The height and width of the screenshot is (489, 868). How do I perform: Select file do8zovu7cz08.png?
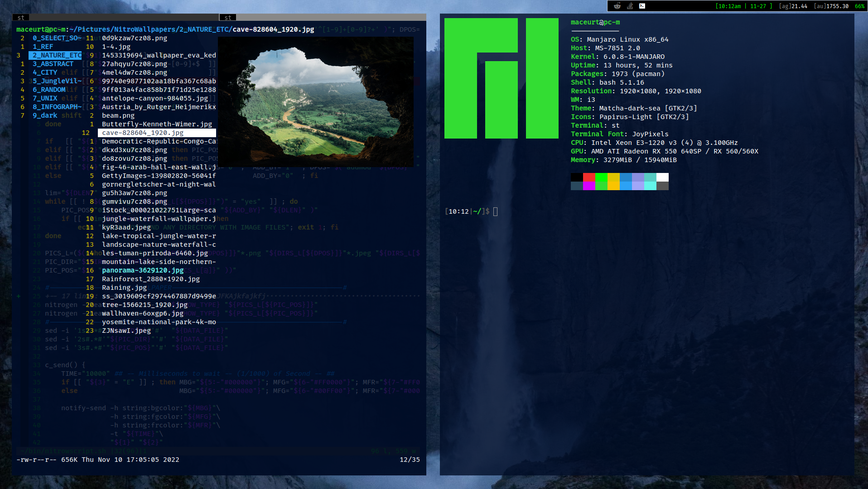[135, 158]
